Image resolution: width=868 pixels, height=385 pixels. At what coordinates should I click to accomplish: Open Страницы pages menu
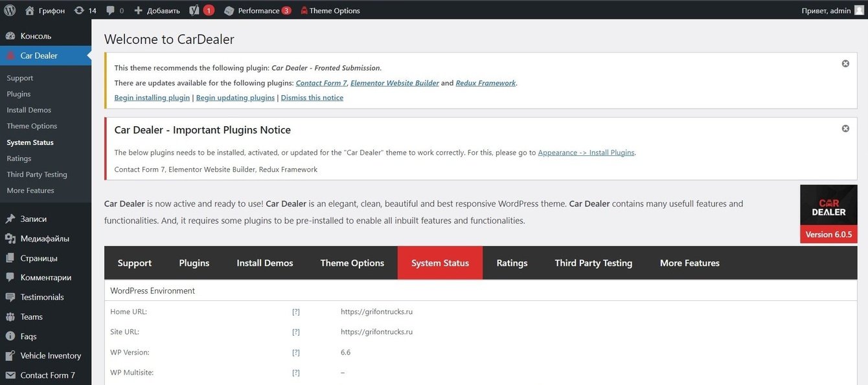pyautogui.click(x=45, y=258)
